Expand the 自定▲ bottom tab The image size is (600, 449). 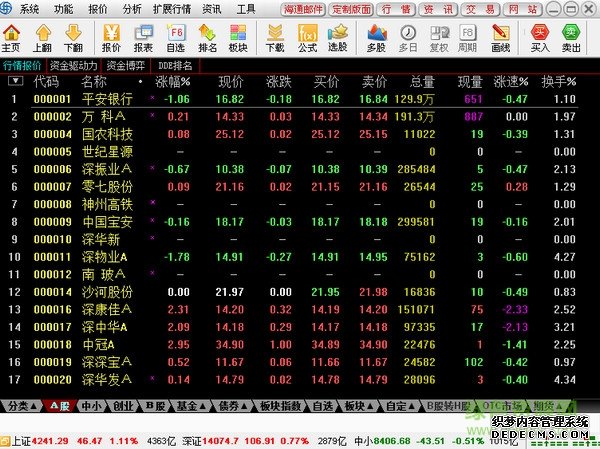401,406
